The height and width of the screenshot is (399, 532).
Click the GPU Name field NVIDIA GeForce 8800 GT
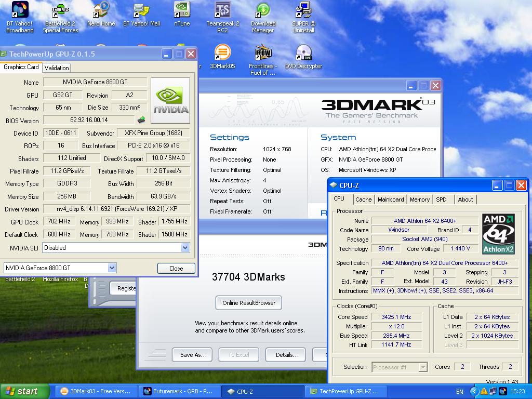(x=95, y=82)
